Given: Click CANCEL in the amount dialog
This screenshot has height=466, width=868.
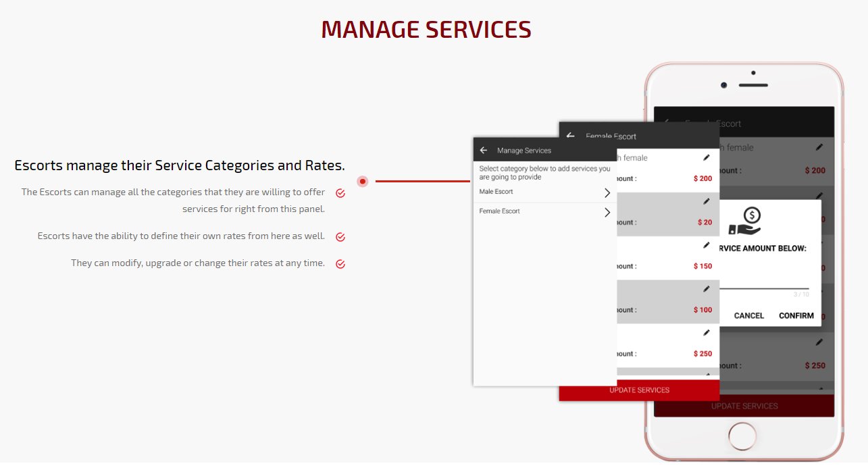Looking at the screenshot, I should click(749, 315).
